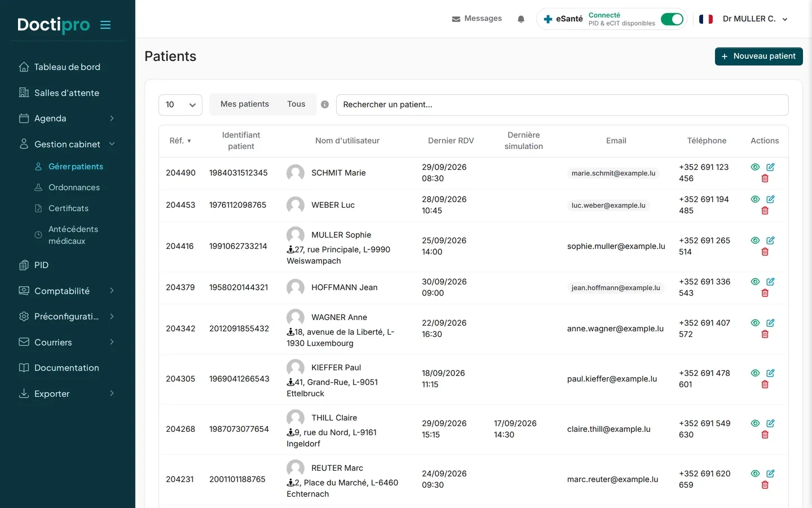Open the Dr MULLER C. user menu
Screen dimensions: 812x508
click(x=755, y=19)
